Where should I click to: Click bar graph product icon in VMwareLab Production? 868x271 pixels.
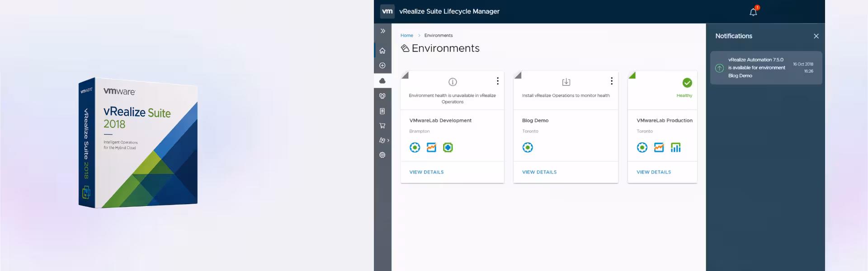point(675,147)
